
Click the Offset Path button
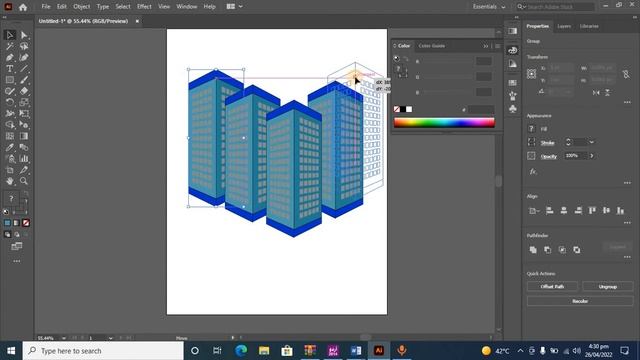[552, 287]
